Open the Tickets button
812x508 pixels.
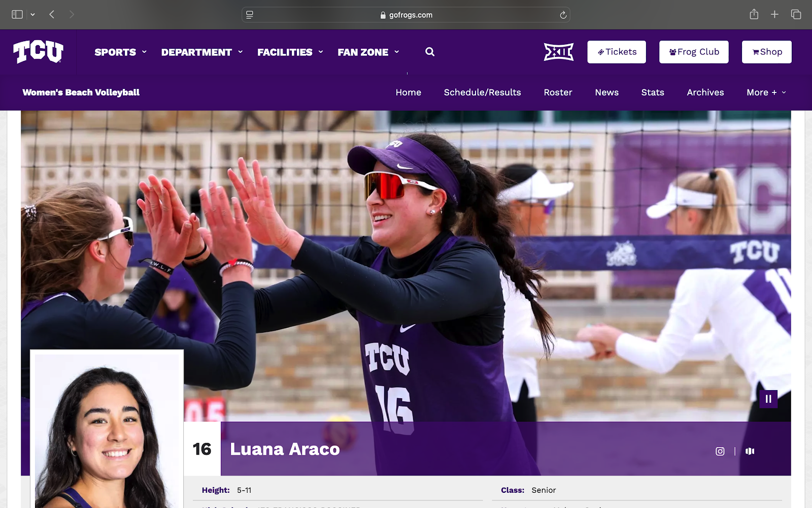(617, 52)
